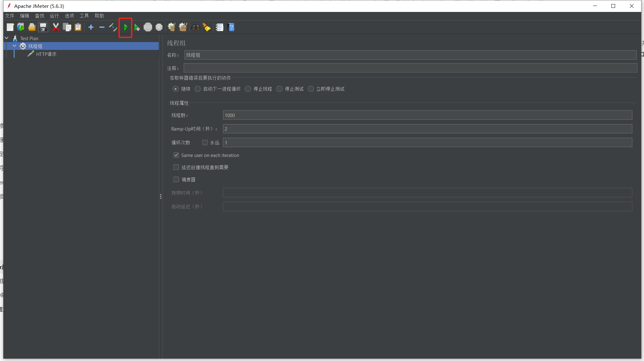This screenshot has width=644, height=361.
Task: Collapse all nodes with the minus icon
Action: coord(102,27)
